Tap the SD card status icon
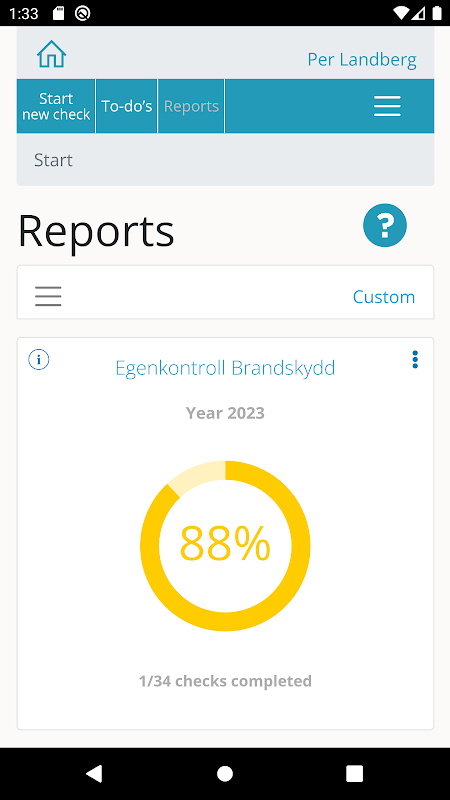This screenshot has height=800, width=450. point(59,13)
